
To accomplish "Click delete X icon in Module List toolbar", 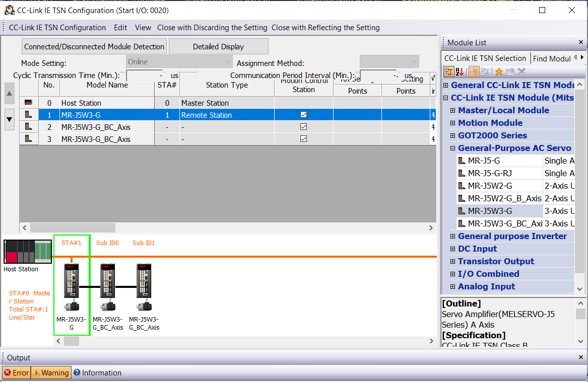I will [x=521, y=71].
